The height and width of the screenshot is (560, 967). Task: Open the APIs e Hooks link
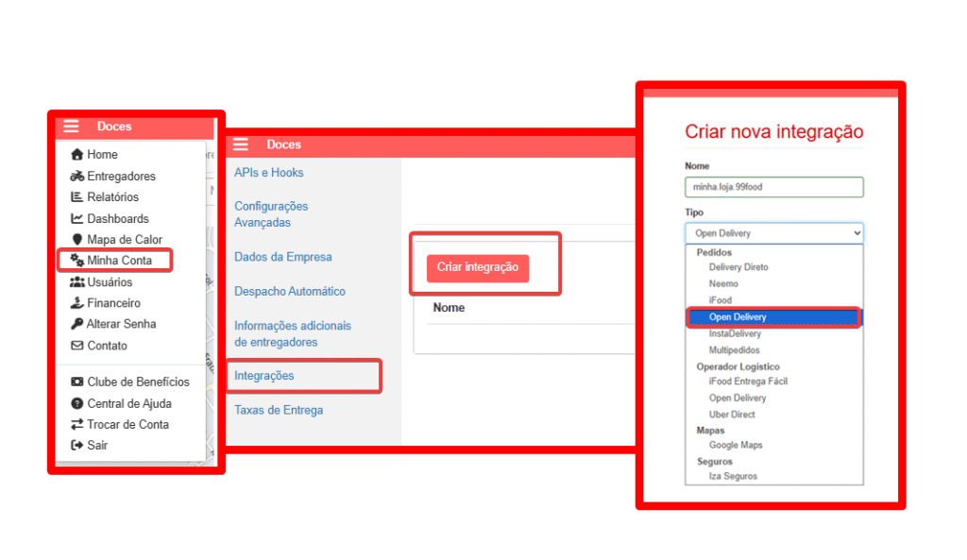(269, 173)
